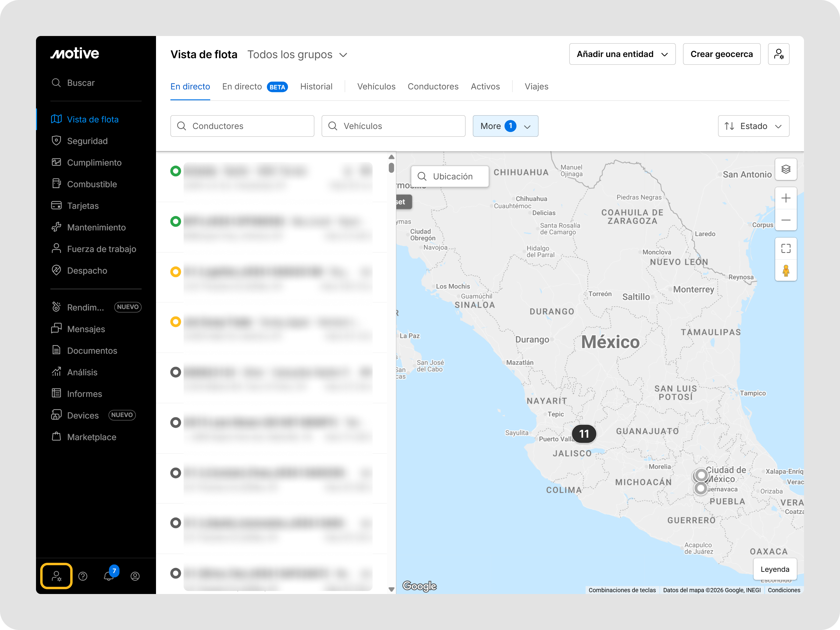Select the Street View pegman icon
The width and height of the screenshot is (840, 630).
point(785,270)
